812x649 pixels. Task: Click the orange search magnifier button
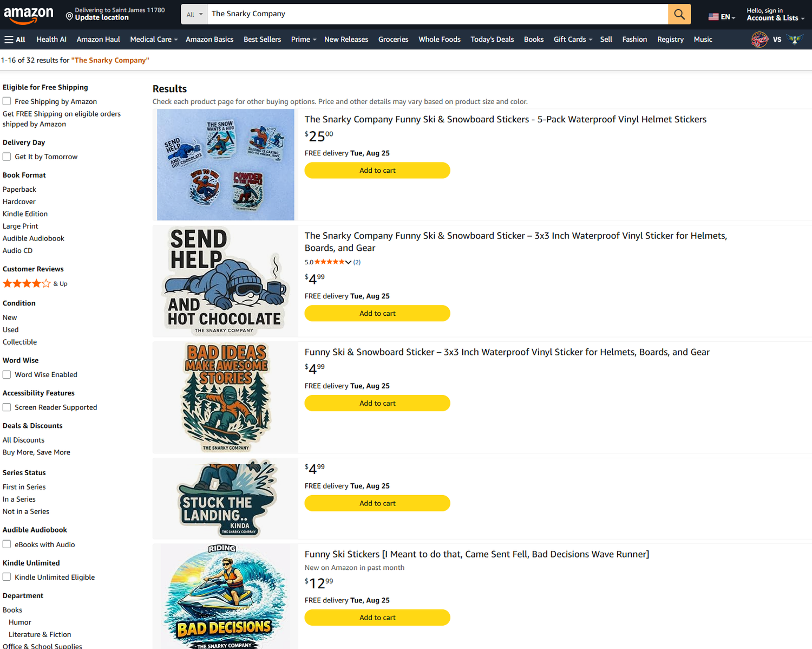[679, 14]
